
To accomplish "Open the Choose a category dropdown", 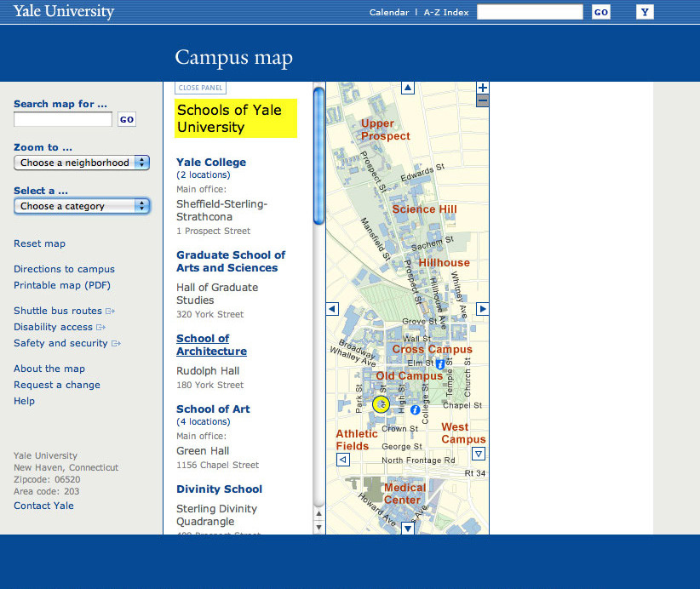I will coord(81,205).
